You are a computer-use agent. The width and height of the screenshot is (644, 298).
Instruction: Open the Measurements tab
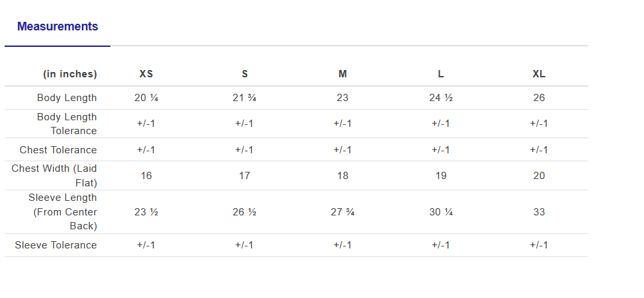pyautogui.click(x=58, y=26)
